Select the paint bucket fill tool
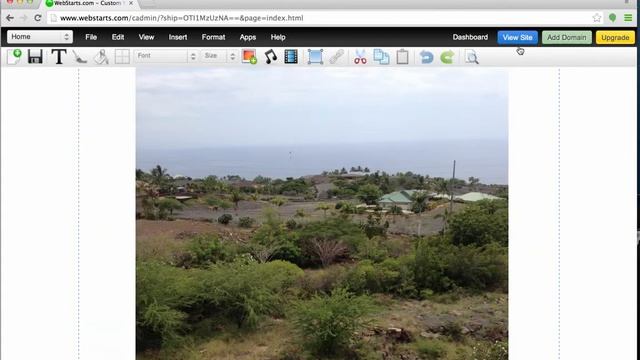640x360 pixels. [x=101, y=57]
